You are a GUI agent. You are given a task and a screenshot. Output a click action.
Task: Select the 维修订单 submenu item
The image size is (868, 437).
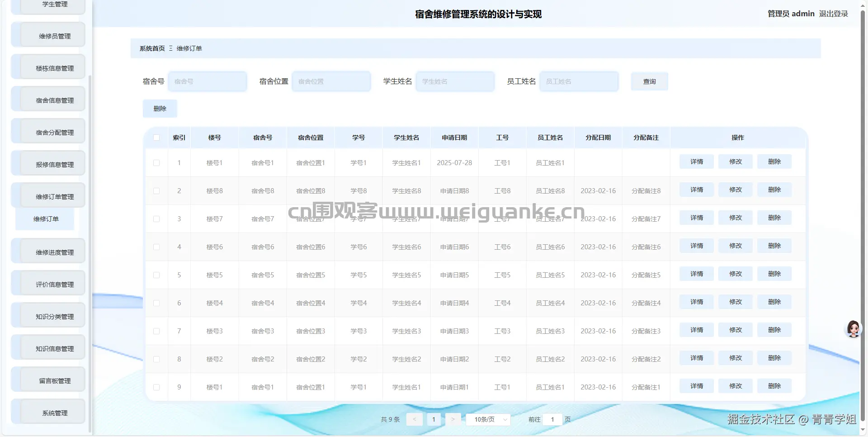(45, 219)
